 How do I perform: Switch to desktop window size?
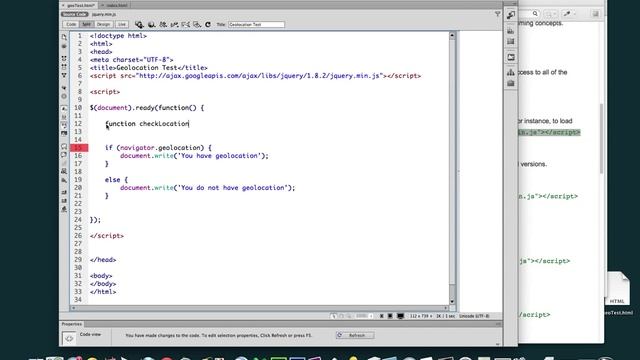pos(400,316)
